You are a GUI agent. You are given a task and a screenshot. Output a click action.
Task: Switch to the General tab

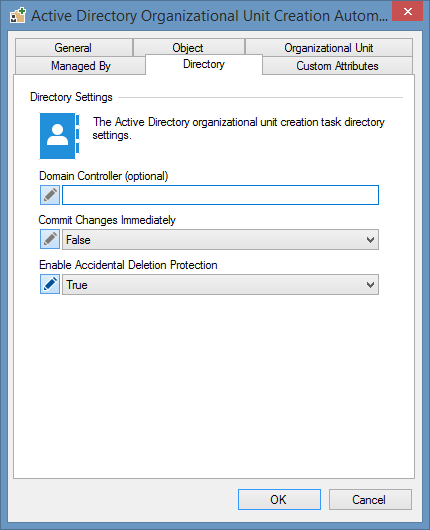[74, 48]
